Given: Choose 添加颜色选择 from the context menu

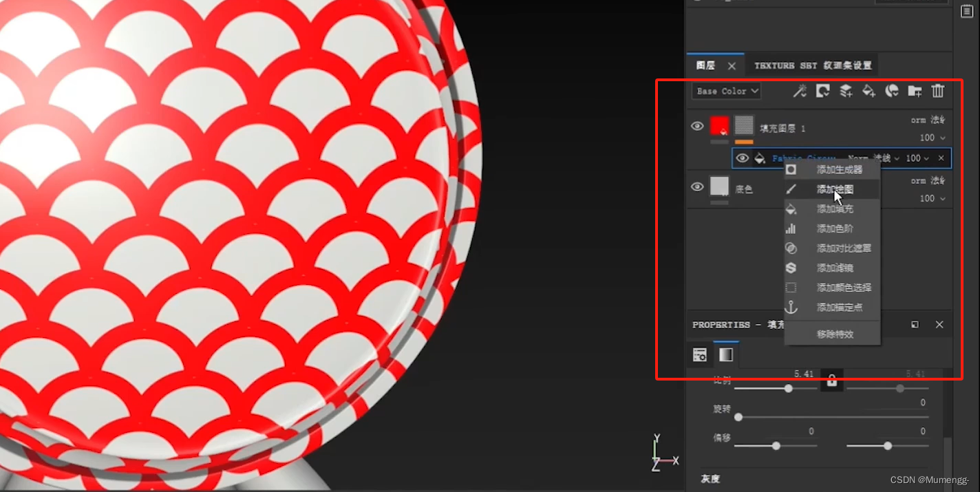Looking at the screenshot, I should [832, 288].
